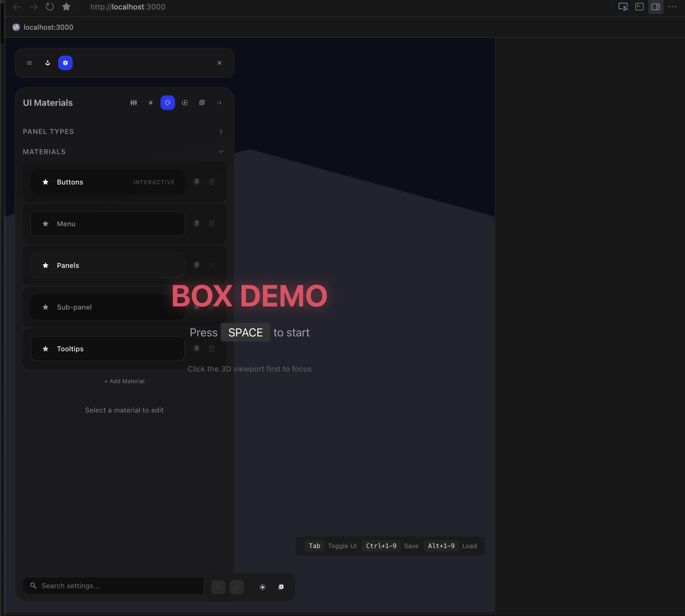Click the + Add Material button

click(x=124, y=381)
